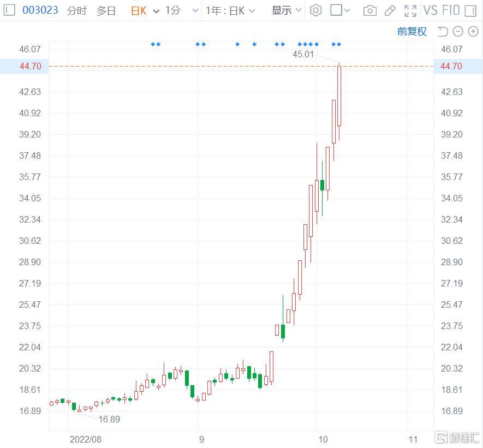Activate the pencil drawing tool

[390, 11]
